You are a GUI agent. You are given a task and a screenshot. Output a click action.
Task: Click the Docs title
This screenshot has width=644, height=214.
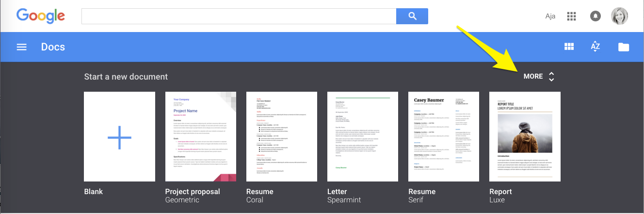pos(53,47)
